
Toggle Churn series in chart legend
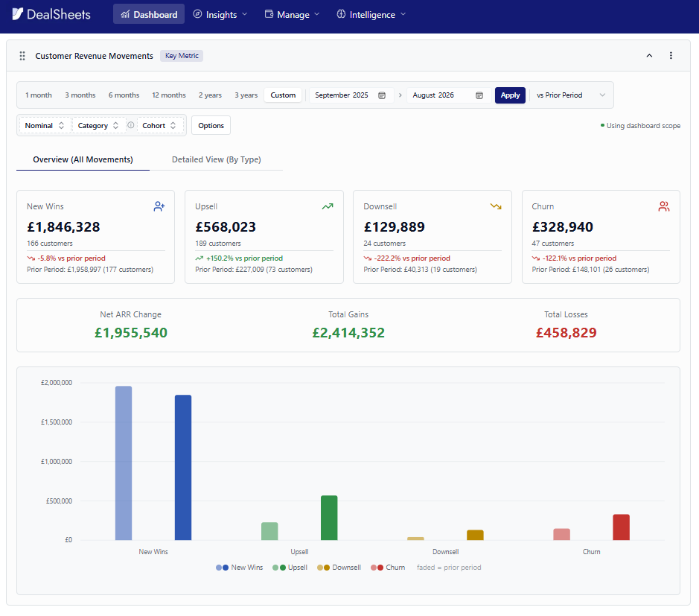[388, 568]
